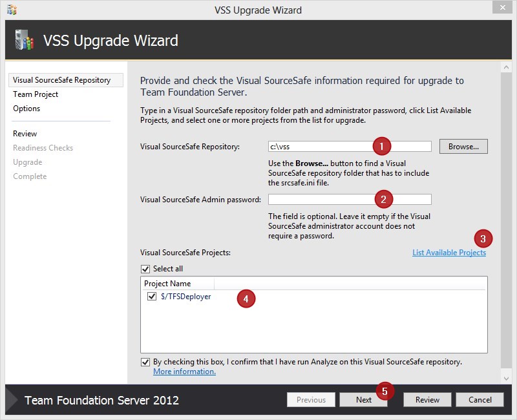Image resolution: width=517 pixels, height=420 pixels.
Task: Focus the Visual SourceSafe Repository path field
Action: (x=350, y=147)
